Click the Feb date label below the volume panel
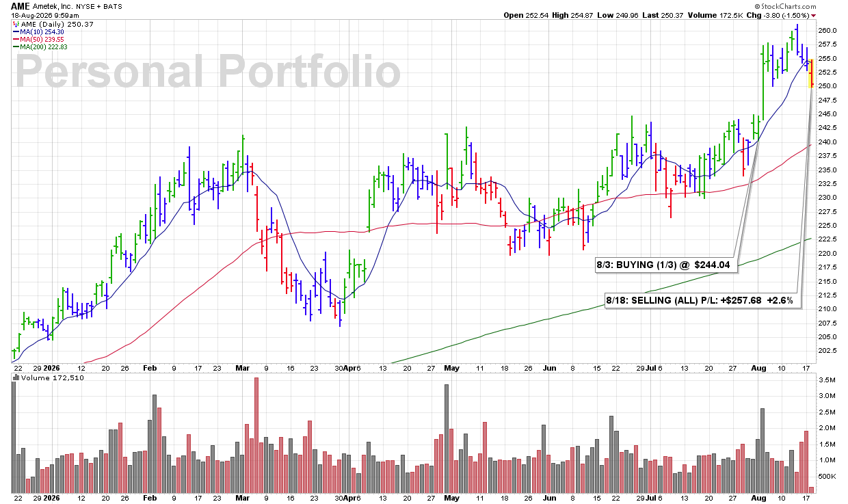The width and height of the screenshot is (848, 504). pyautogui.click(x=150, y=499)
